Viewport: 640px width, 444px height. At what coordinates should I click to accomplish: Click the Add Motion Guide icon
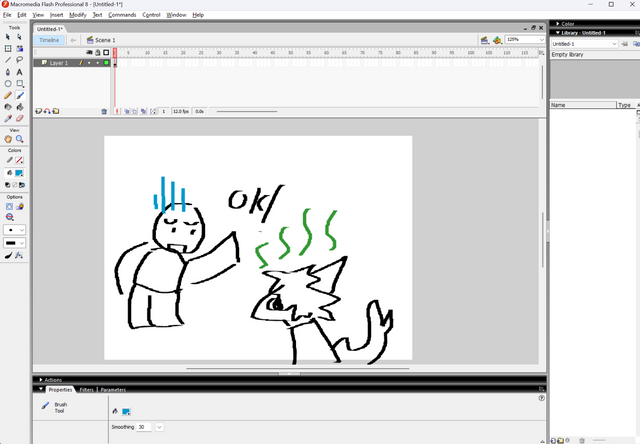47,111
